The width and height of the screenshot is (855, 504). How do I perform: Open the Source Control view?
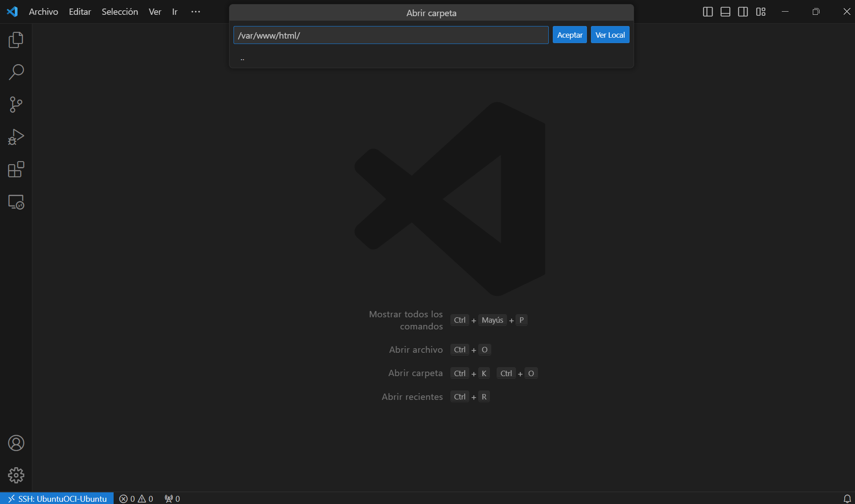[x=16, y=105]
